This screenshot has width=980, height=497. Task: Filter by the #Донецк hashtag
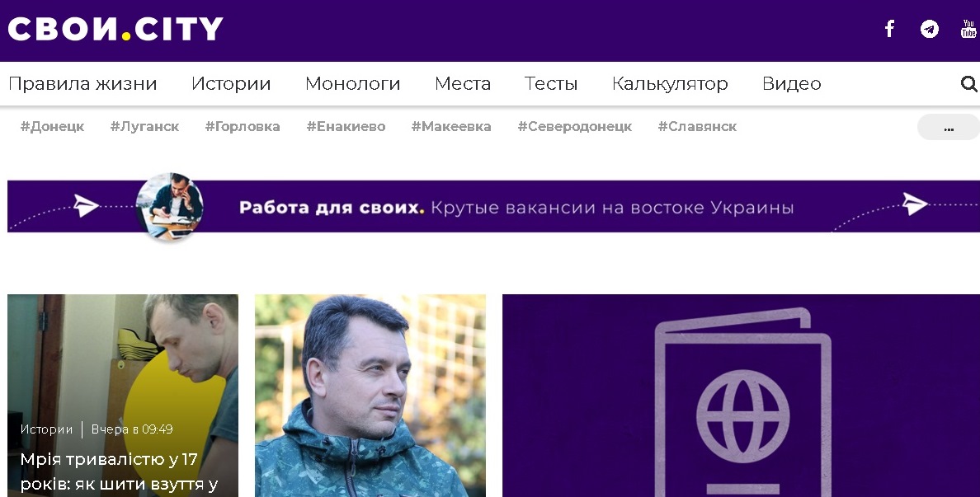click(53, 127)
